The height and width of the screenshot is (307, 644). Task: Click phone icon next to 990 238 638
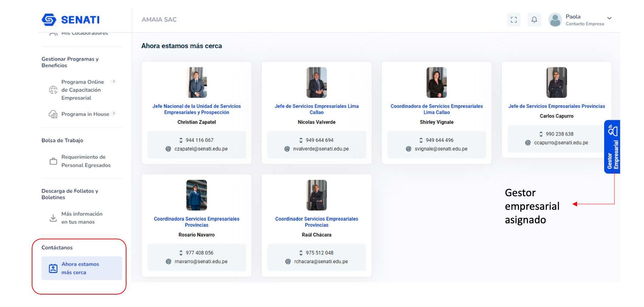pos(541,134)
